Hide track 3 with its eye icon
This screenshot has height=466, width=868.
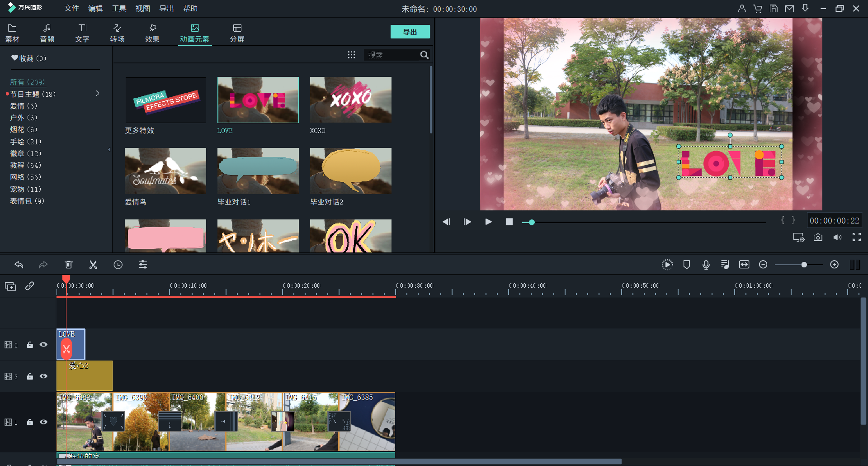coord(43,345)
